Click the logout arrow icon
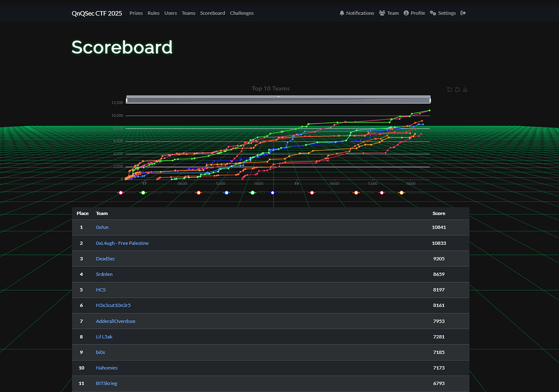559x392 pixels. point(463,13)
